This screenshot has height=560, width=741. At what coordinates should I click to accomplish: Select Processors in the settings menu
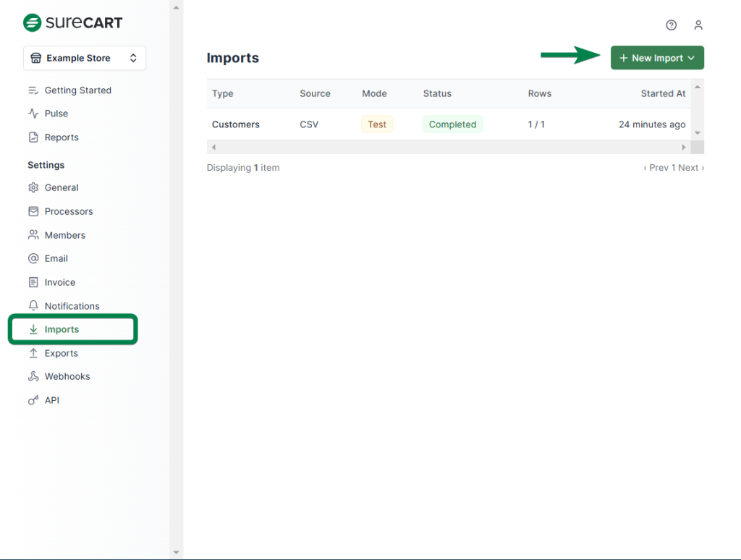[69, 211]
